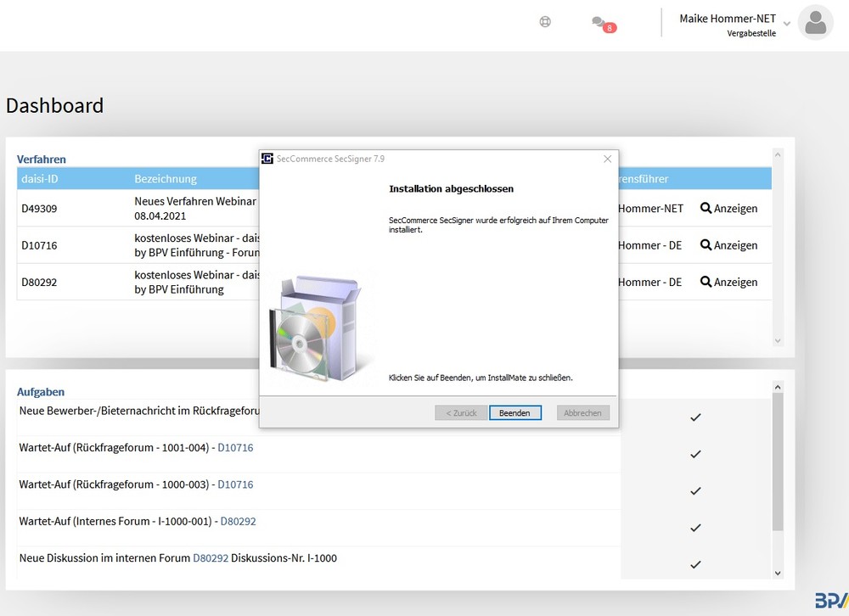Screen dimensions: 849x616
Task: Click the Bezeichnung column header
Action: 166,179
